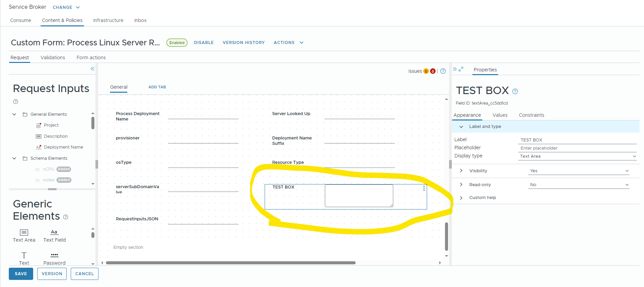
Task: Click the CANCEL button
Action: click(x=85, y=274)
